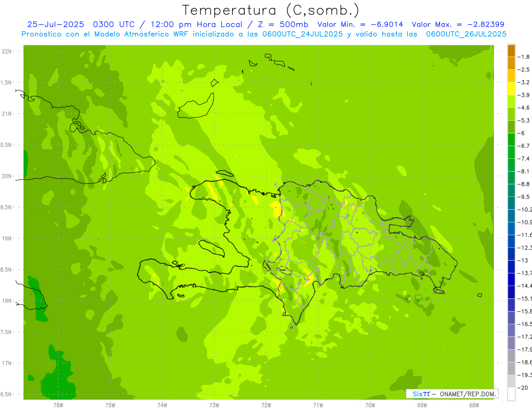Screen dimensions: 532x411
Task: Click the '17N' latitude label
Action: [x=7, y=363]
